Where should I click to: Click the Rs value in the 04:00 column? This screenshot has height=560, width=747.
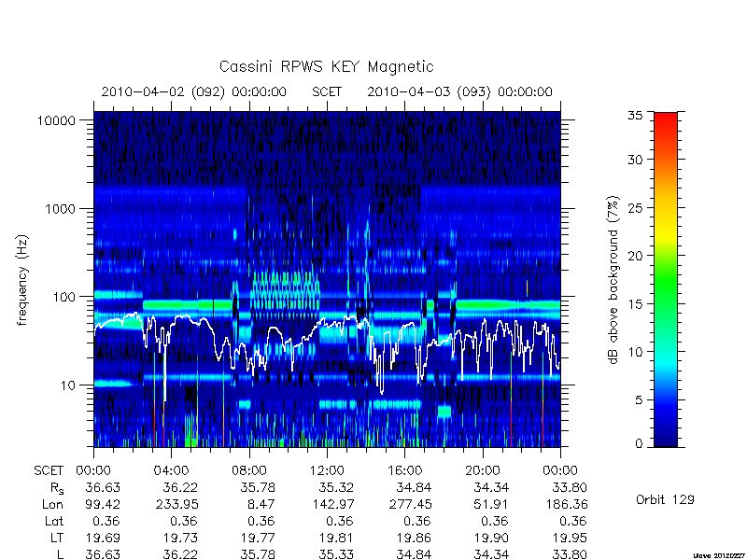pos(180,487)
